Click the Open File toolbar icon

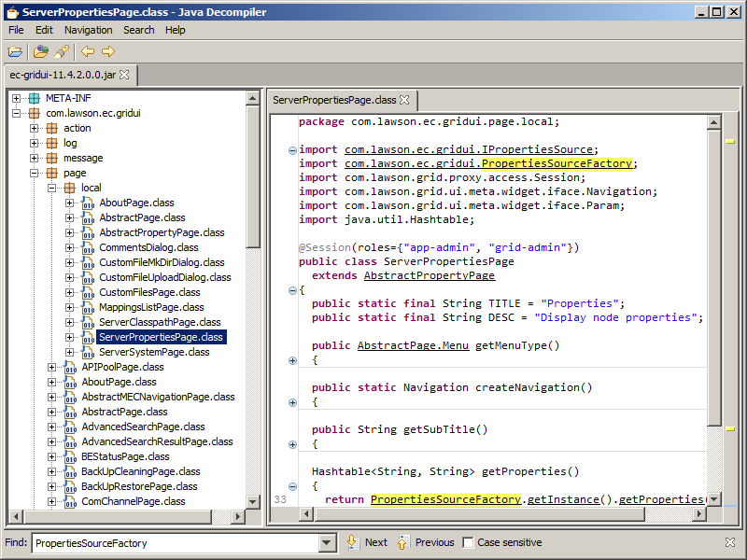(16, 51)
